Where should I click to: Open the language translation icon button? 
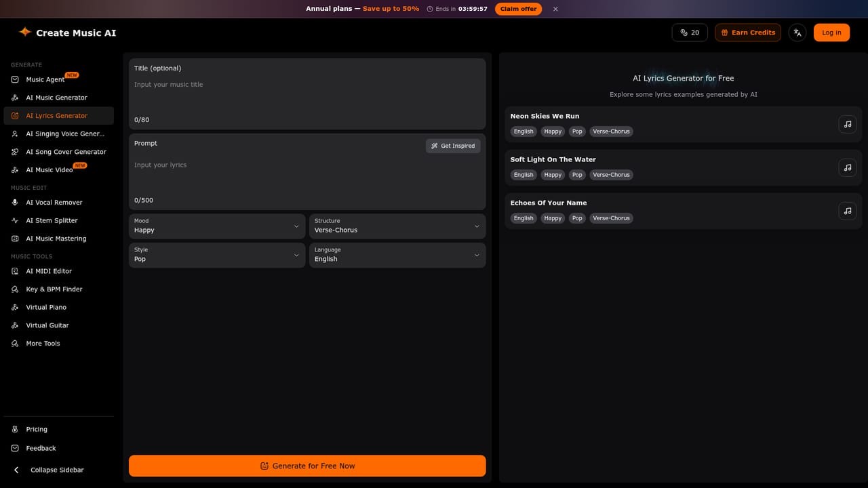pyautogui.click(x=797, y=33)
